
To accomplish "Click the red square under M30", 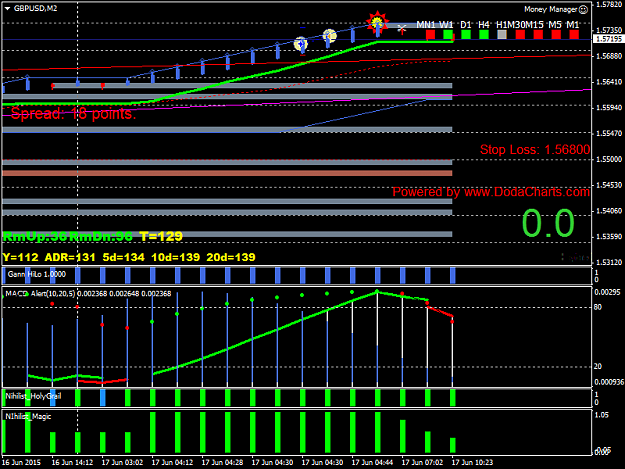I will point(520,35).
